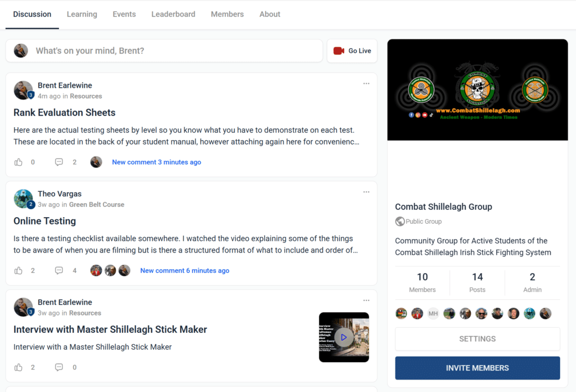Switch to the Learning tab
Screen dimensions: 576x392
82,14
